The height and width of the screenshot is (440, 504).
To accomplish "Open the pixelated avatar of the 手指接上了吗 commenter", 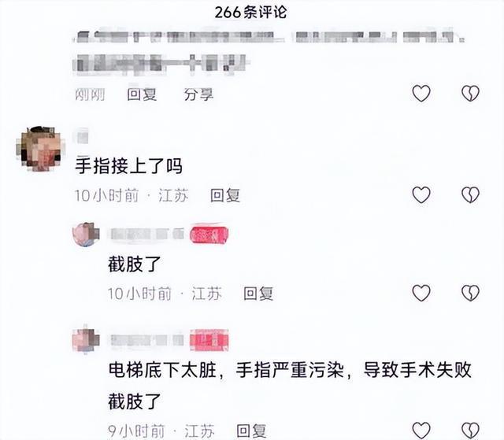I will (40, 149).
